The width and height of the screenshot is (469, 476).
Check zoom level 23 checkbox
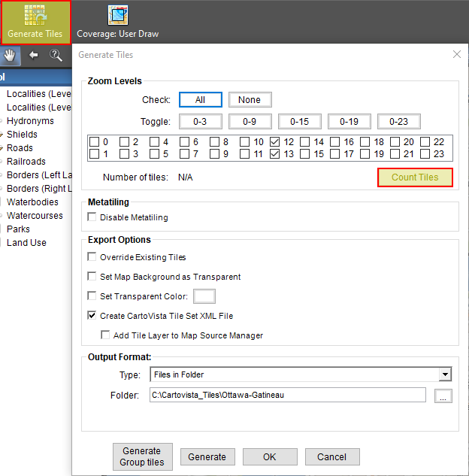(425, 154)
